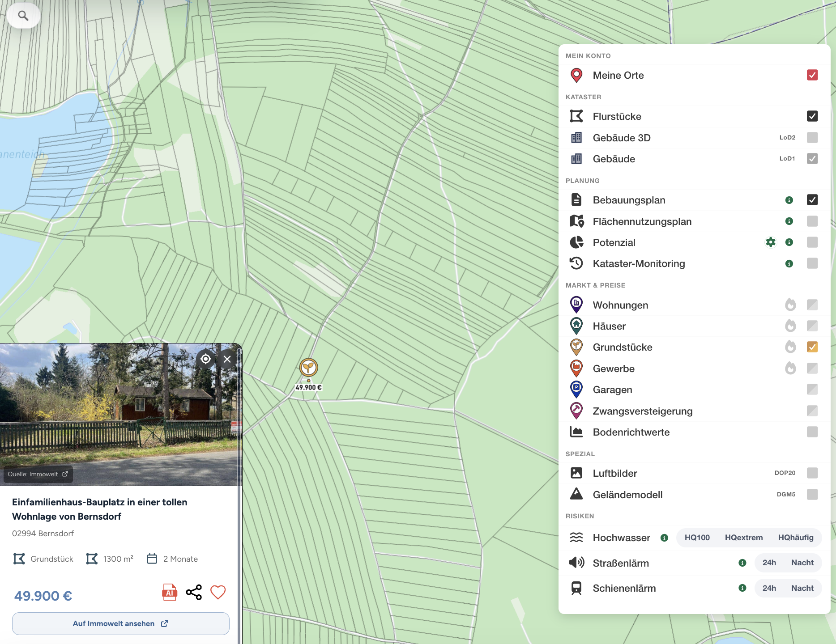Close the property detail card

(227, 359)
